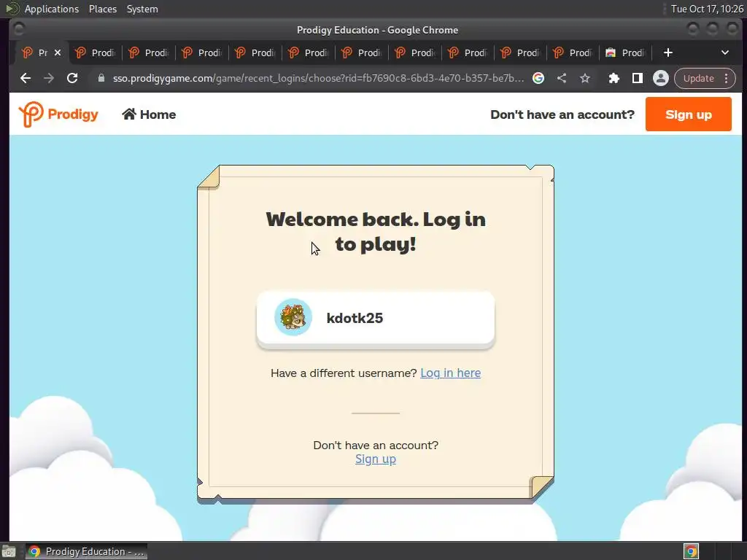Screen dimensions: 747x560
Task: Close the active Prodigy tab
Action: coord(58,52)
